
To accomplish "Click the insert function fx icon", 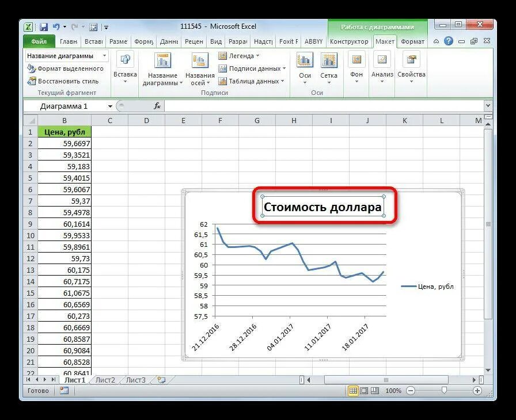I will click(x=157, y=106).
